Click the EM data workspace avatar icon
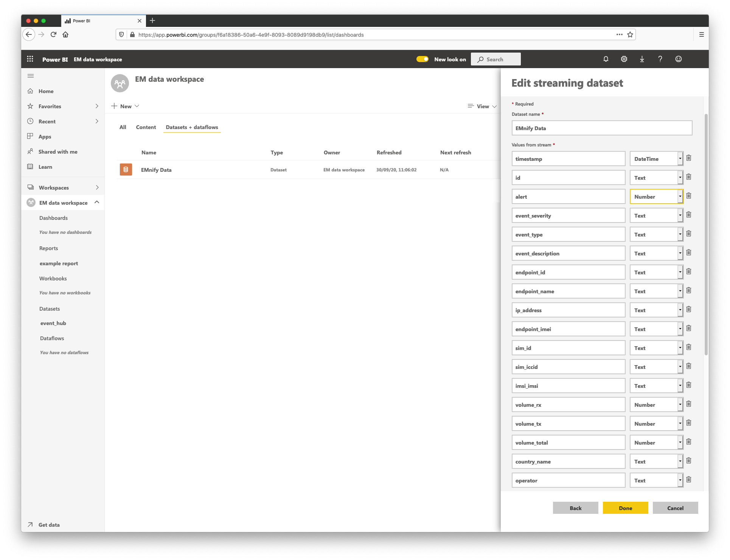The width and height of the screenshot is (730, 560). tap(120, 83)
